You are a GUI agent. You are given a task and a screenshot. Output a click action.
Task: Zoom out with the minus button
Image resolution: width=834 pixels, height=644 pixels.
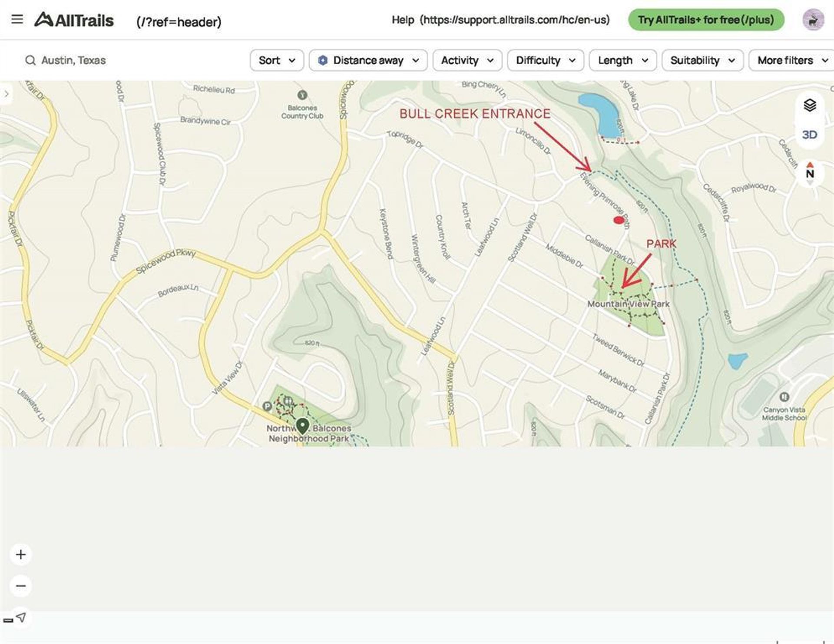click(x=21, y=586)
